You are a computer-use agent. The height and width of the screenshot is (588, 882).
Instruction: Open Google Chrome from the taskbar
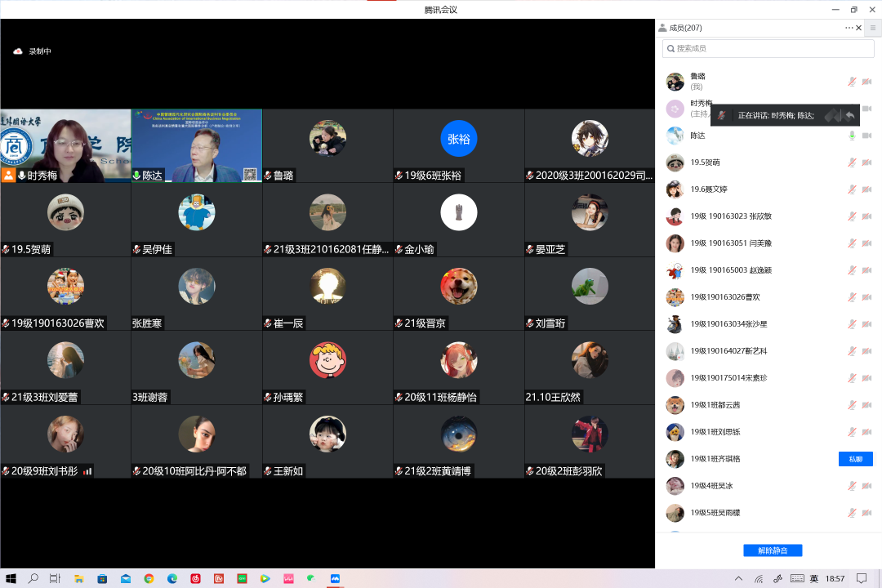(x=149, y=578)
